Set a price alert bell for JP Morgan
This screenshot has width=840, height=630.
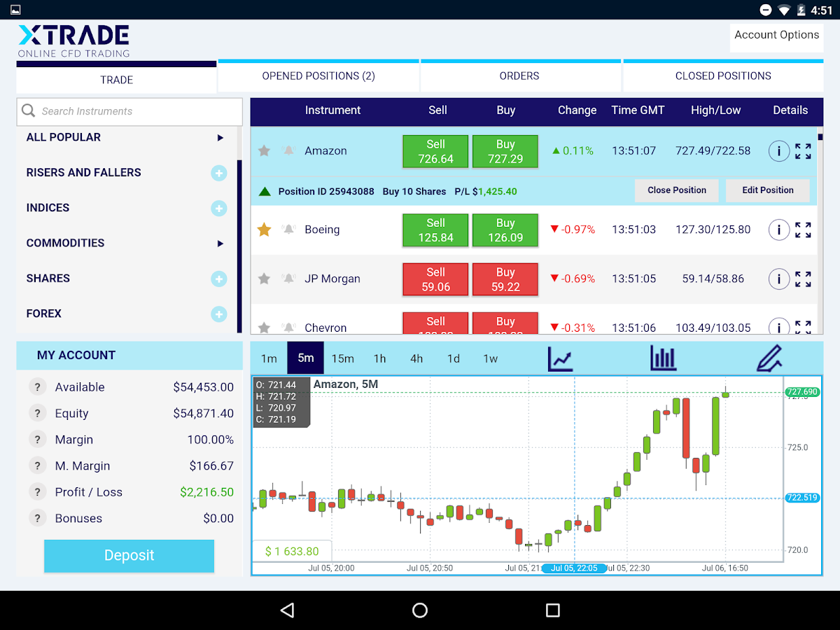click(288, 279)
